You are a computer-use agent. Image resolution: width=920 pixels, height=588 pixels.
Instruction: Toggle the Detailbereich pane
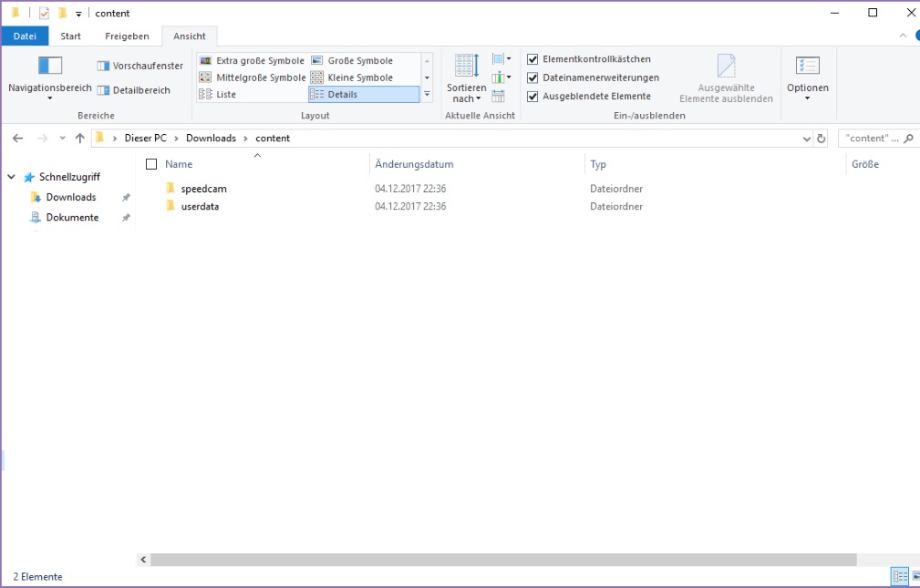134,90
